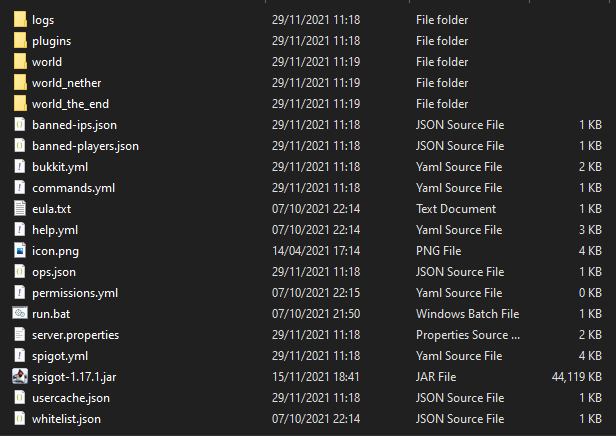Click the spigot-1.17.1.jar file icon
616x436 pixels.
[20, 377]
